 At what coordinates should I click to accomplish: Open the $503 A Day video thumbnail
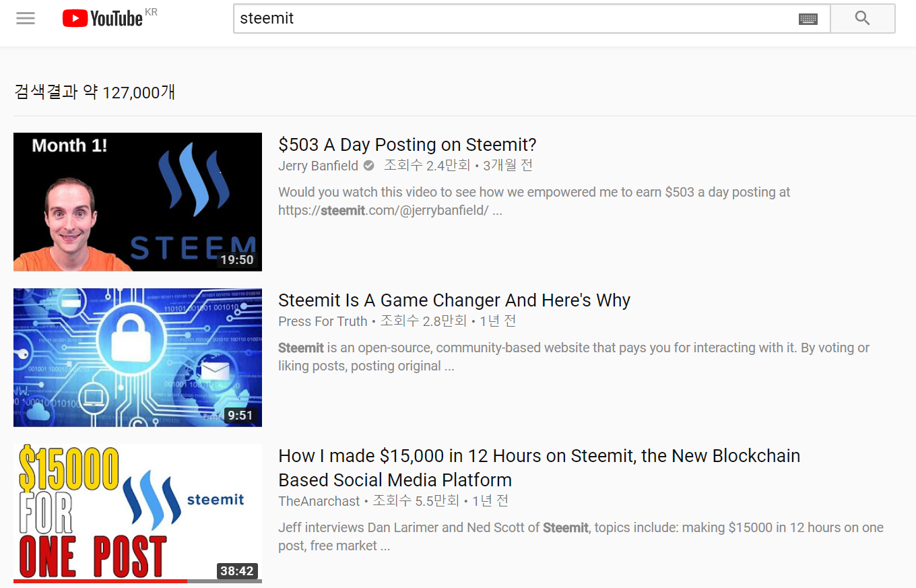137,202
